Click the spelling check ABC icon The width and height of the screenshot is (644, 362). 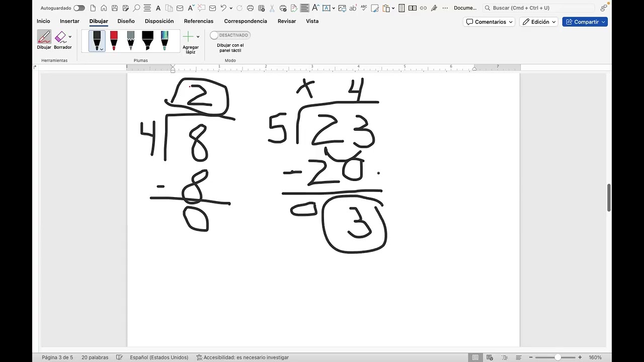[364, 8]
